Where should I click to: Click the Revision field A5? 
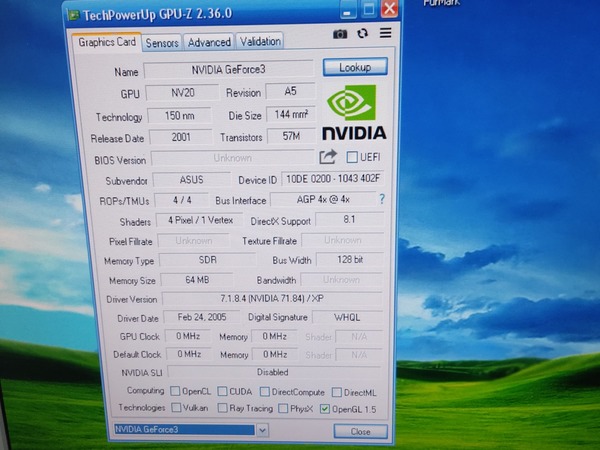pyautogui.click(x=290, y=91)
